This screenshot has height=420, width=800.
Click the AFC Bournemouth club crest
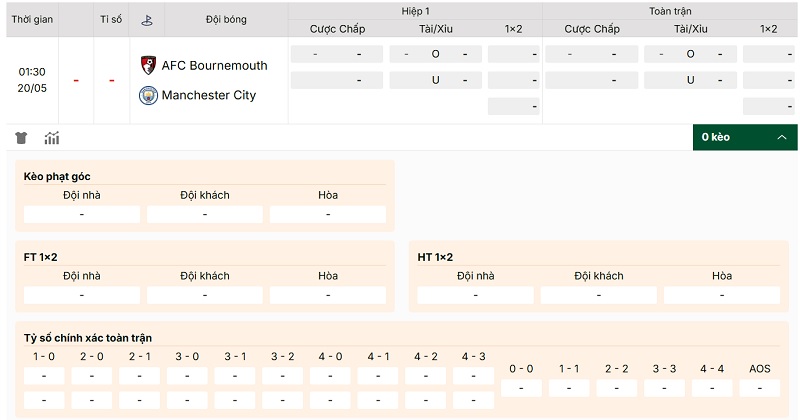click(148, 65)
